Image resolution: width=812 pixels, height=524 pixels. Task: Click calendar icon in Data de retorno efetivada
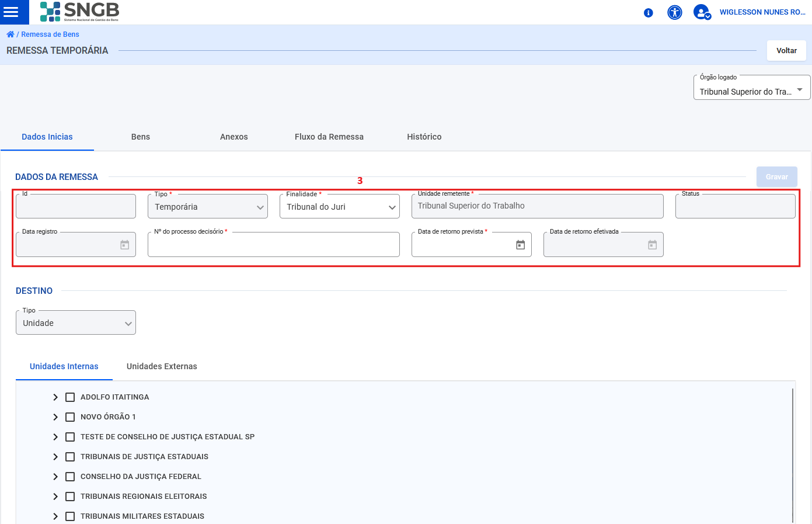click(x=653, y=245)
